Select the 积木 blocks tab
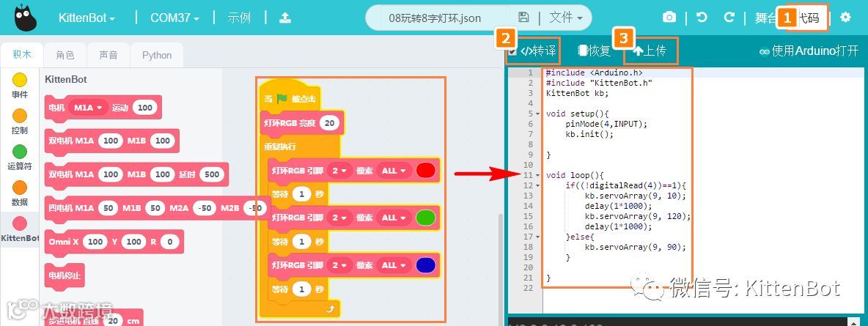This screenshot has width=868, height=326. click(22, 55)
